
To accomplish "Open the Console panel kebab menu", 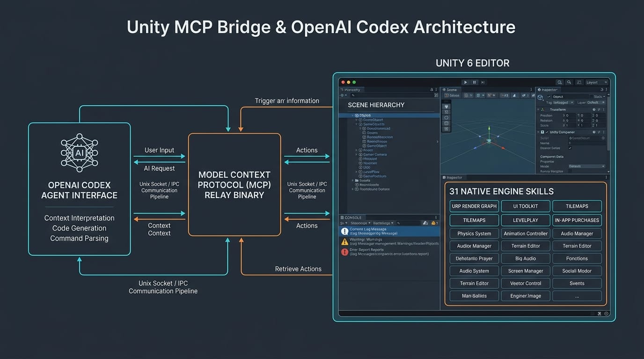I will [436, 217].
